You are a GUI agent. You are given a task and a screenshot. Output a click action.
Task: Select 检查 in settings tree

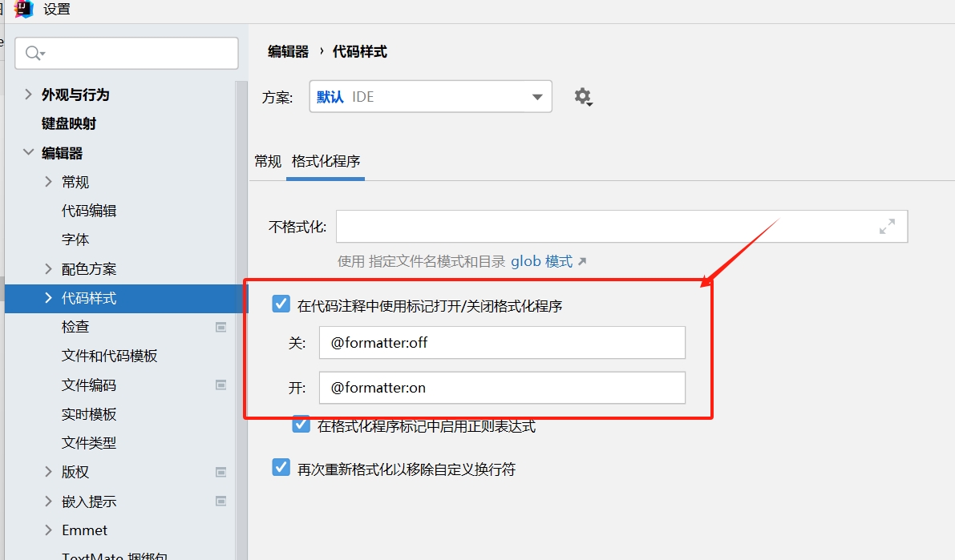coord(75,327)
